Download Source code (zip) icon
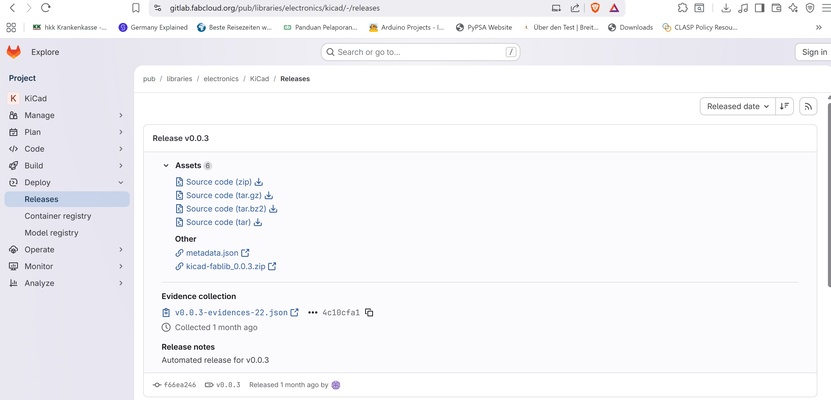The image size is (831, 400). coord(259,182)
